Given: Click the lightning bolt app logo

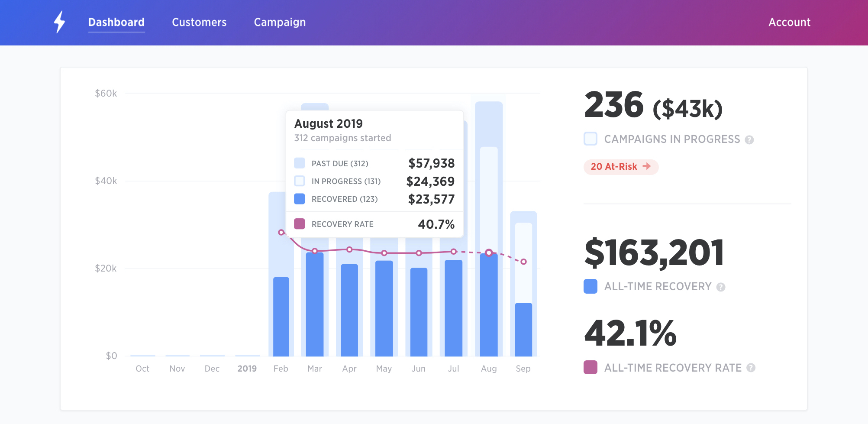Looking at the screenshot, I should click(x=59, y=22).
